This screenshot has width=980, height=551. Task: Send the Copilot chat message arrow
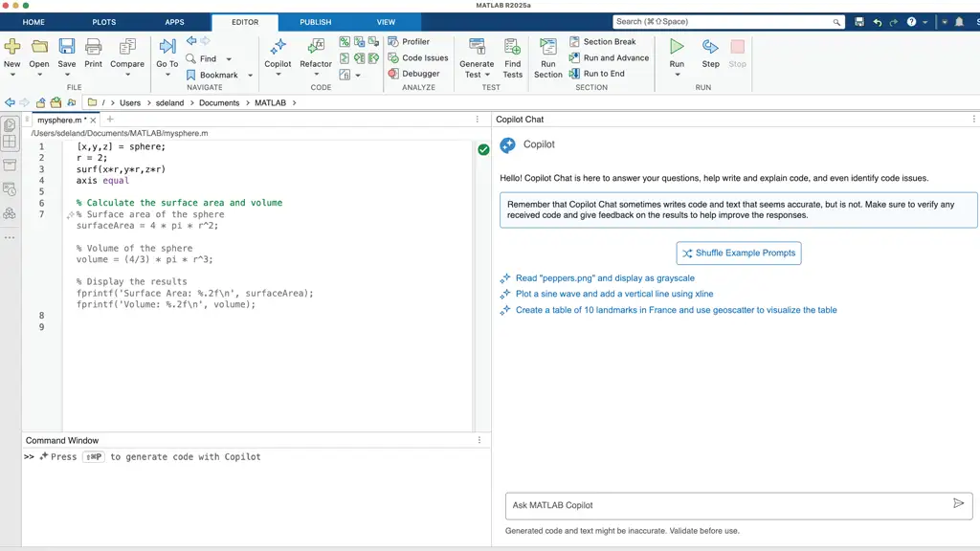pyautogui.click(x=958, y=503)
